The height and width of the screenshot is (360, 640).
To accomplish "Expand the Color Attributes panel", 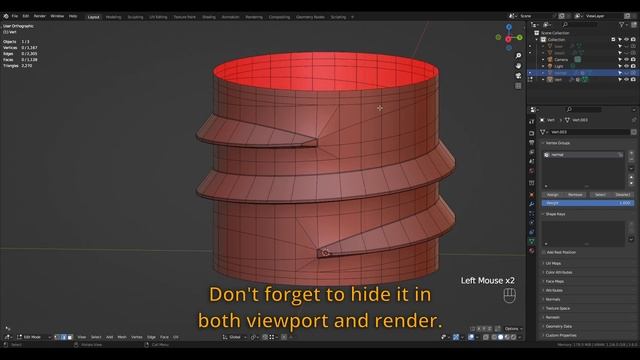I will click(x=558, y=273).
